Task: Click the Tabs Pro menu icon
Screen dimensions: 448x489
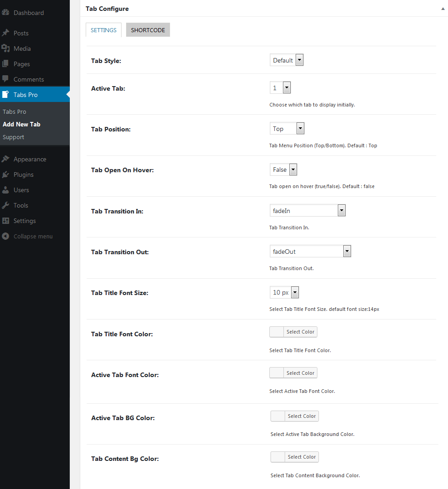Action: (x=5, y=95)
